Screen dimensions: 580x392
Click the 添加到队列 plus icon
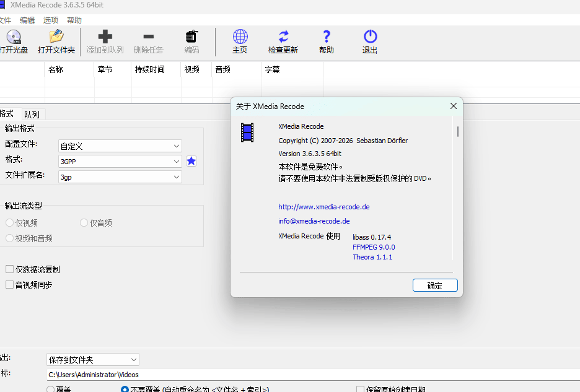point(105,37)
